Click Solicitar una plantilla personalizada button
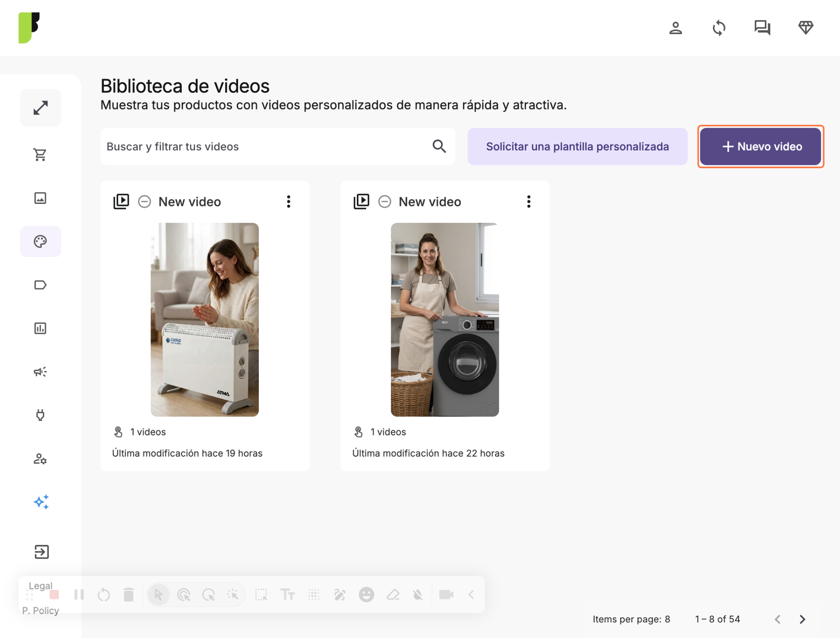 tap(577, 146)
